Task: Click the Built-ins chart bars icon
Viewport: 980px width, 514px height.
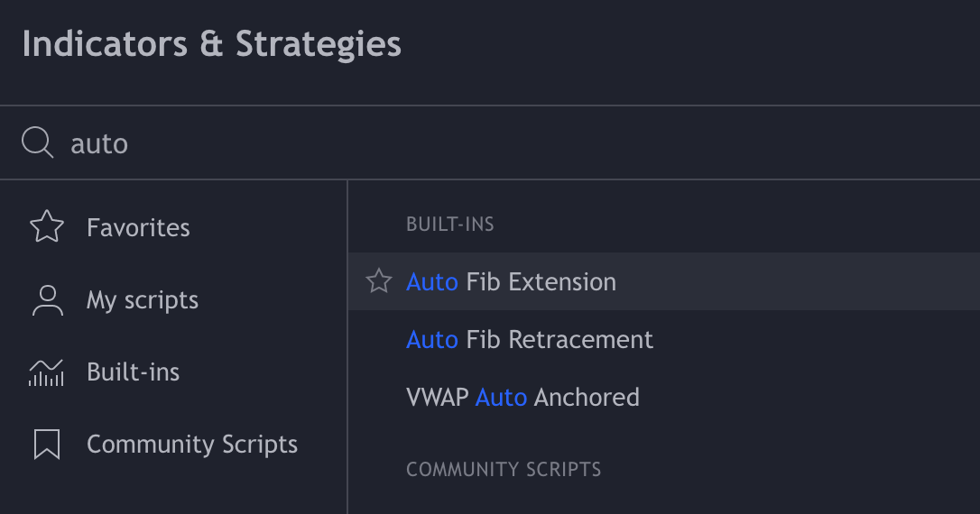Action: [46, 372]
